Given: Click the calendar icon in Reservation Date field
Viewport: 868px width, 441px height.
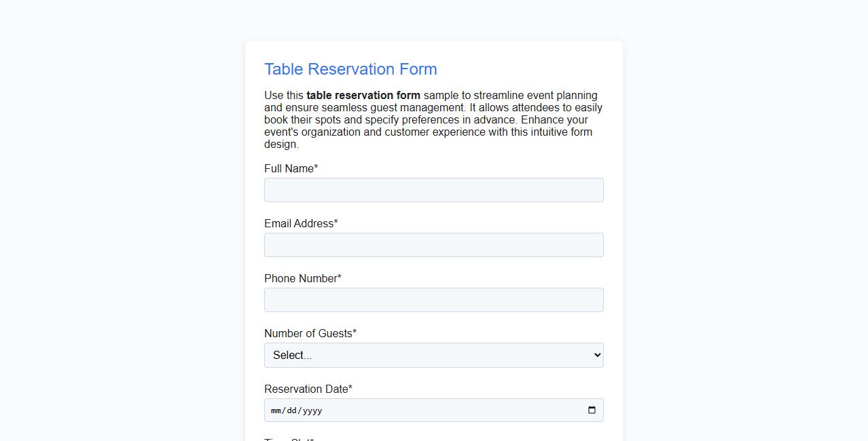Looking at the screenshot, I should pos(592,410).
